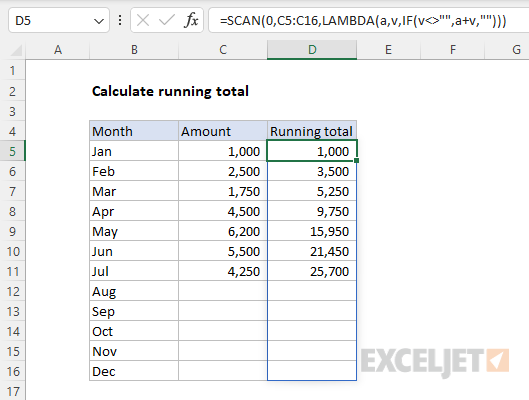Click the Enter checkmark formula icon

click(167, 21)
